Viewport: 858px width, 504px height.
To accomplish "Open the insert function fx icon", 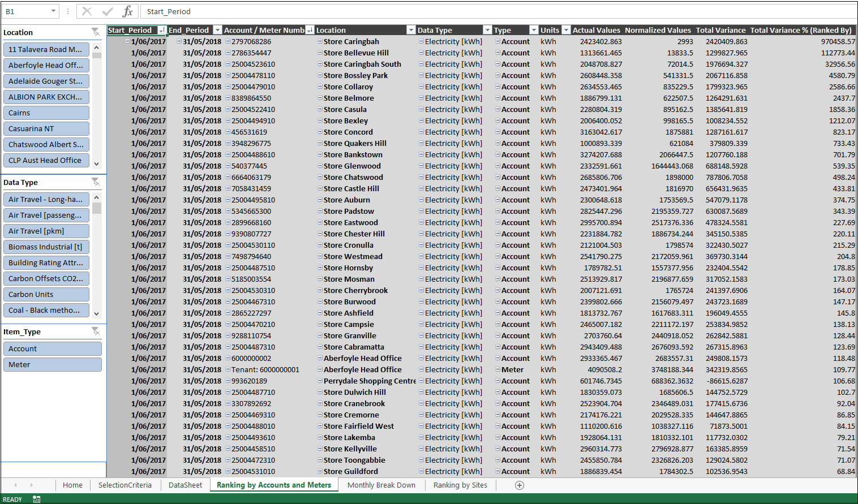I will click(128, 11).
